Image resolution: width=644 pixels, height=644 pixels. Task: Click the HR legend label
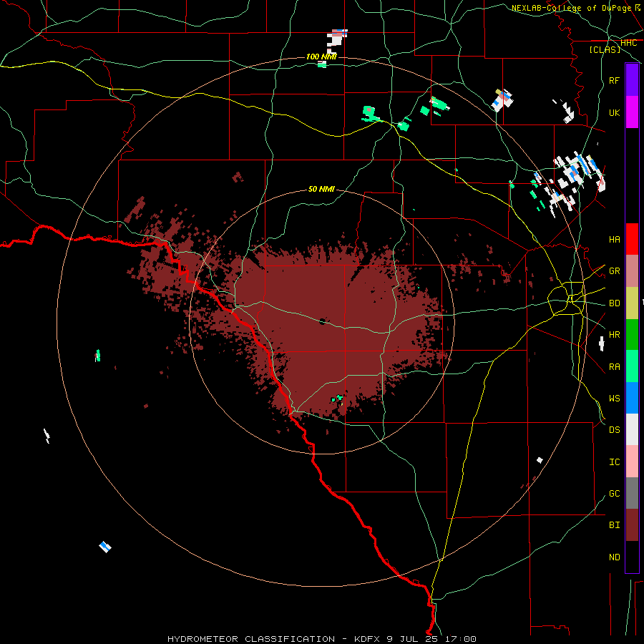[615, 335]
